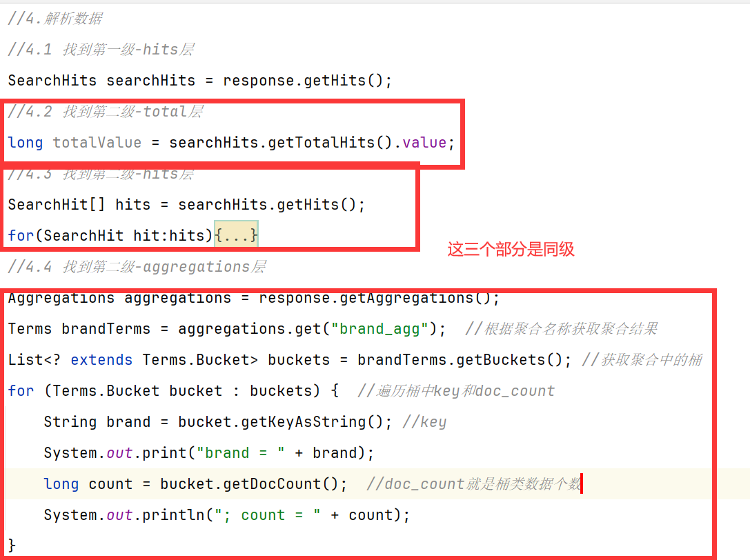750x560 pixels.
Task: Click 'response.getAggregations()' call
Action: tap(375, 297)
